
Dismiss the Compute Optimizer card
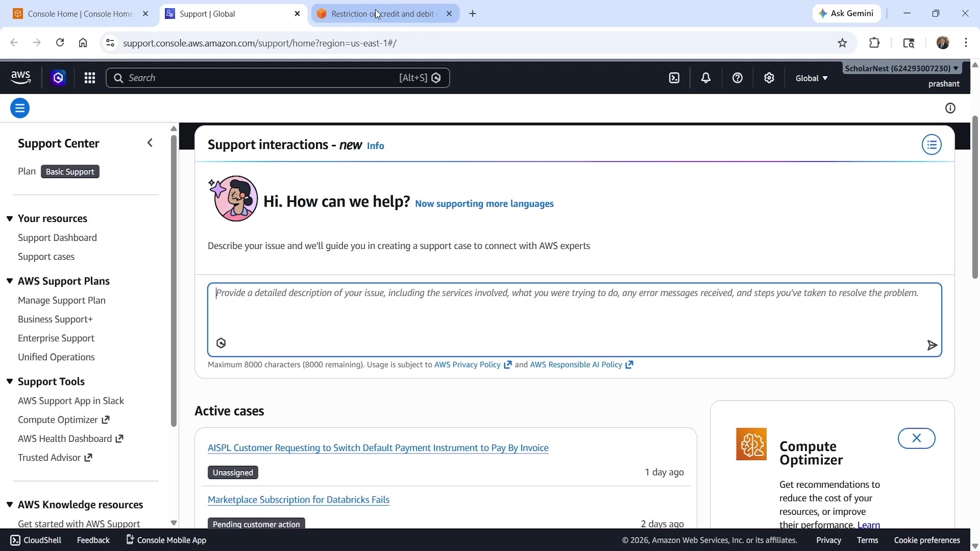[916, 438]
